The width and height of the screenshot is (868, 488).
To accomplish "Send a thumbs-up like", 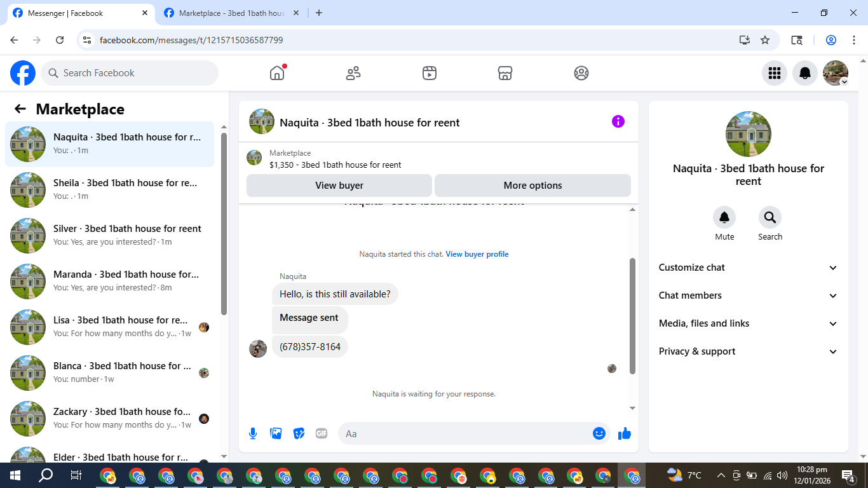I will [x=625, y=433].
